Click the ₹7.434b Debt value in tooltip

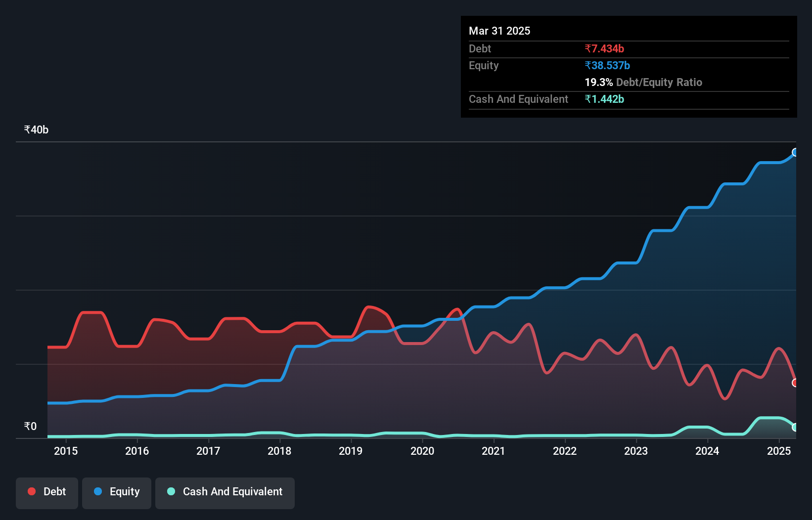pyautogui.click(x=604, y=48)
